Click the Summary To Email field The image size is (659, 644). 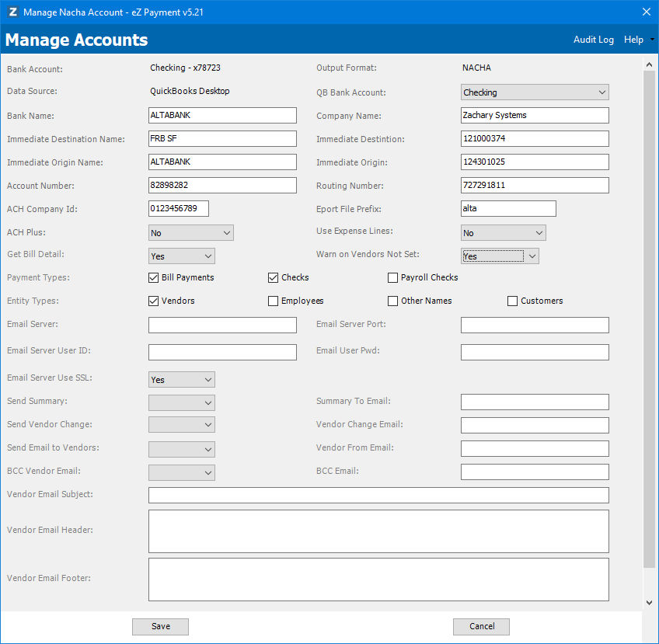[535, 402]
